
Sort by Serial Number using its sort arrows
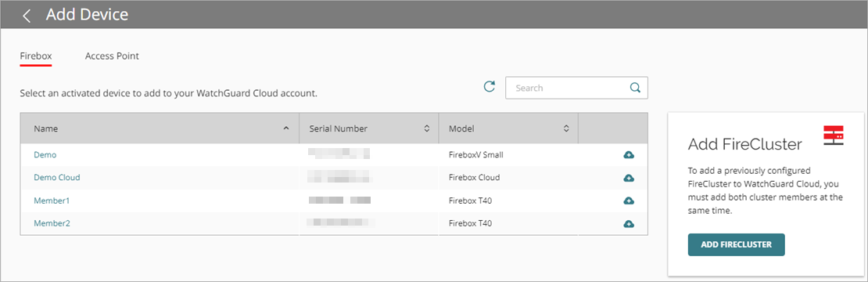(426, 128)
